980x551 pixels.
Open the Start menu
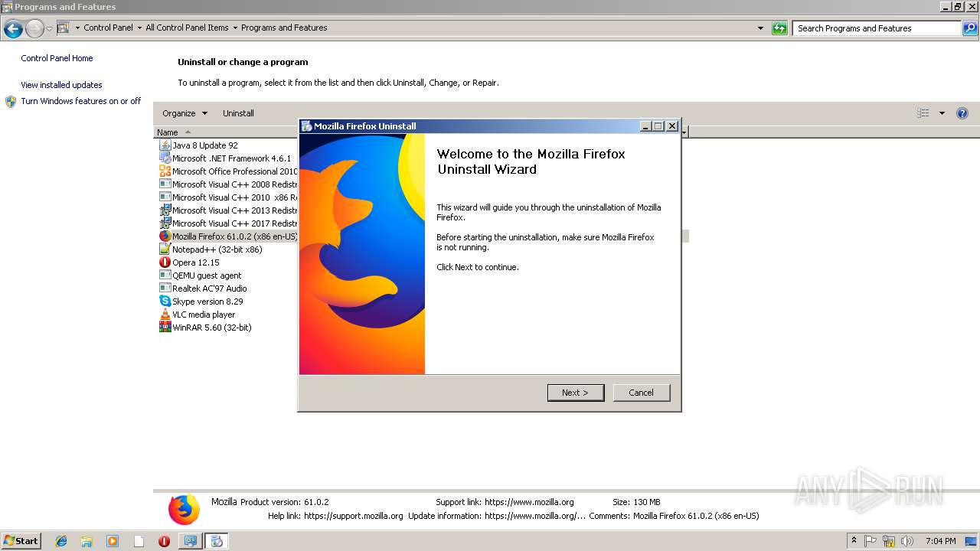[21, 541]
